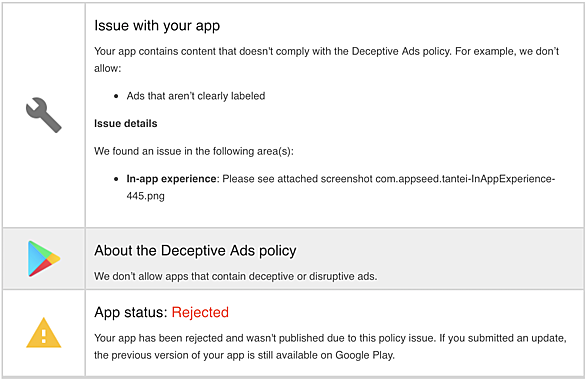Click the yellow warning triangle icon

click(x=44, y=333)
